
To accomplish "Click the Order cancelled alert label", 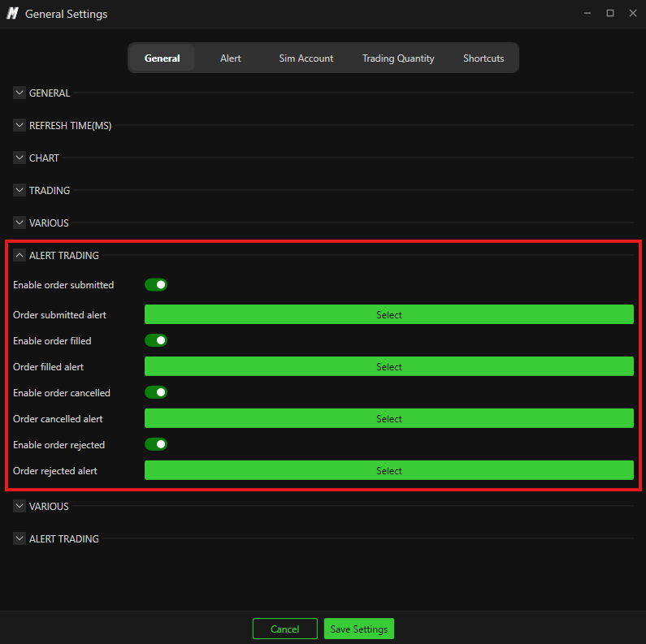I will (58, 419).
